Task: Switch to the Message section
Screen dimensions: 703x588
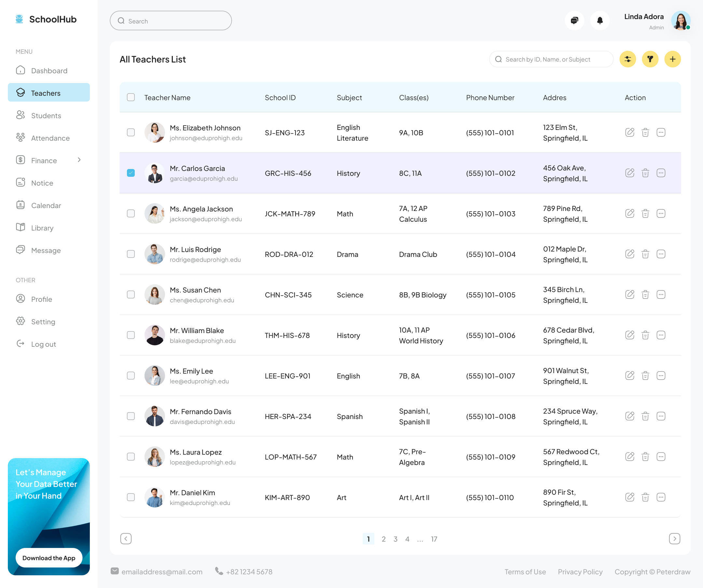Action: pos(46,250)
